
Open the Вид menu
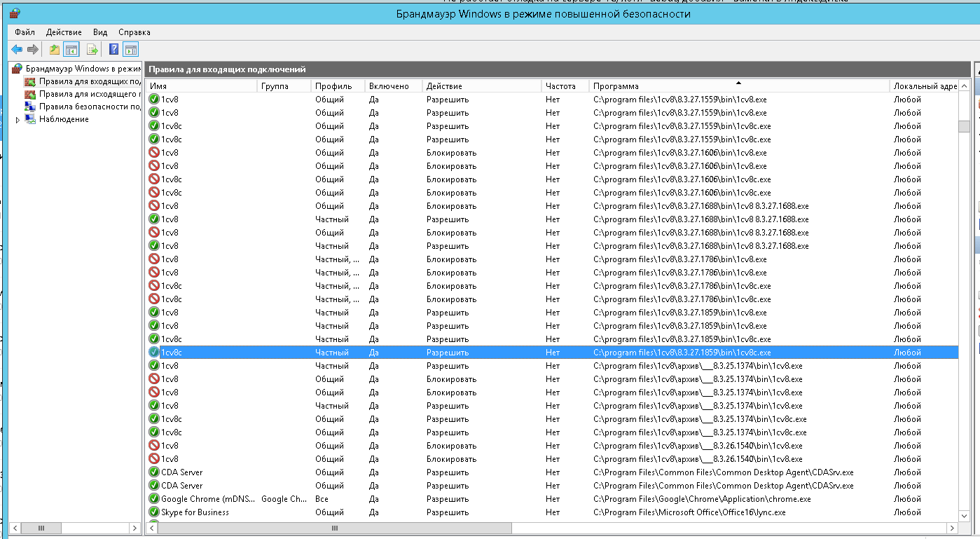(100, 32)
